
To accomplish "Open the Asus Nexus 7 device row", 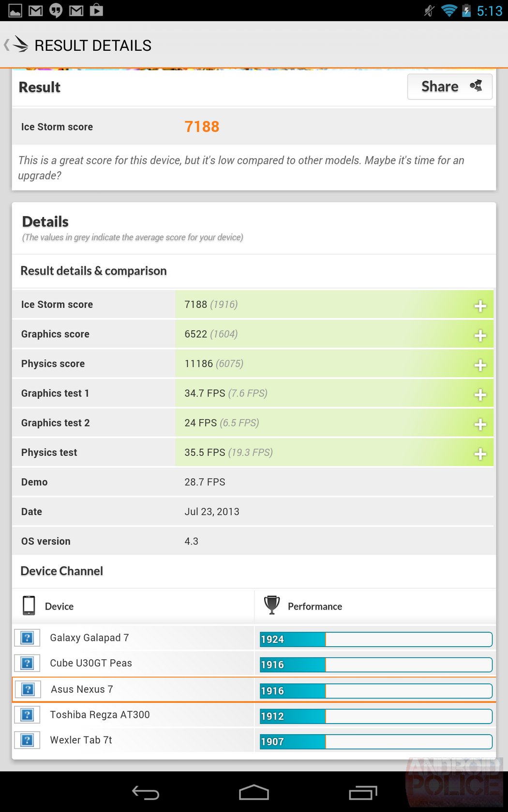I will click(x=81, y=689).
